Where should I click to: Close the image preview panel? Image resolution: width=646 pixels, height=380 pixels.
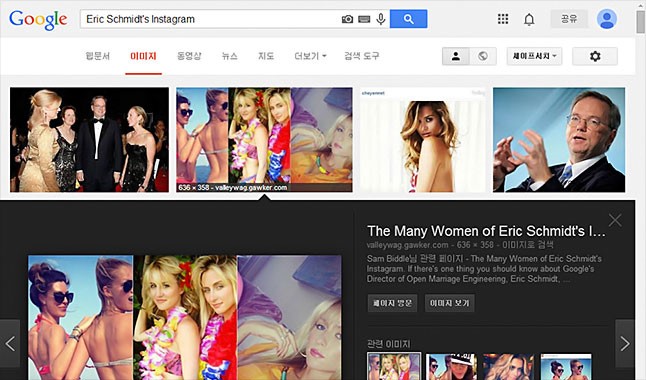point(615,220)
